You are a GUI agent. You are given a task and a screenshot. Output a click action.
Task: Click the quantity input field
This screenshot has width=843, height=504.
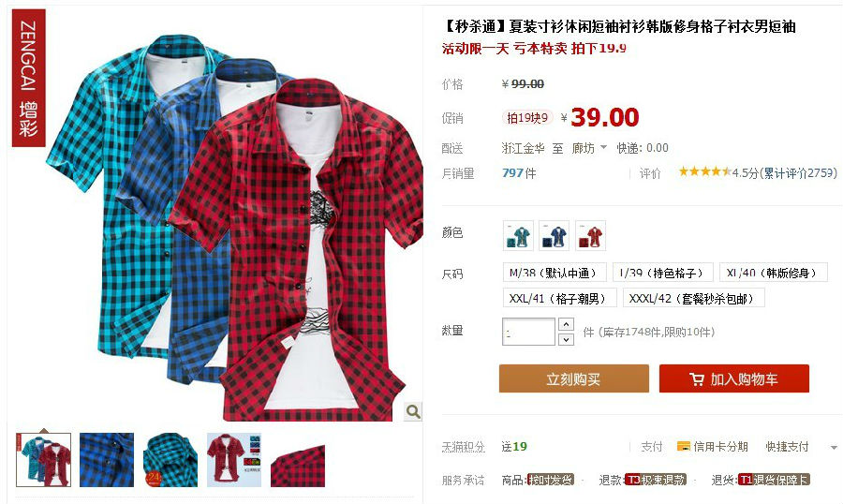point(528,332)
